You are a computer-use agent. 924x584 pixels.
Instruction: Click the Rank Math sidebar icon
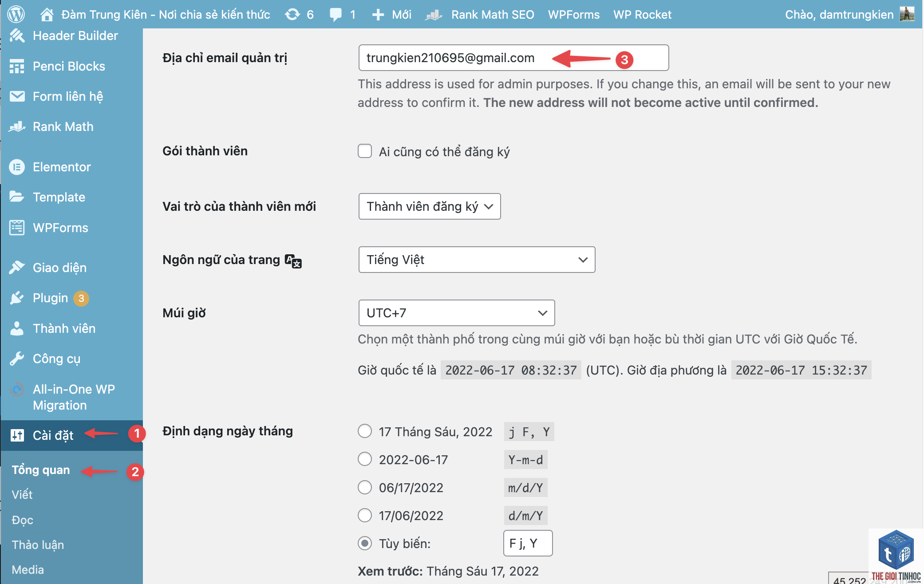(17, 126)
